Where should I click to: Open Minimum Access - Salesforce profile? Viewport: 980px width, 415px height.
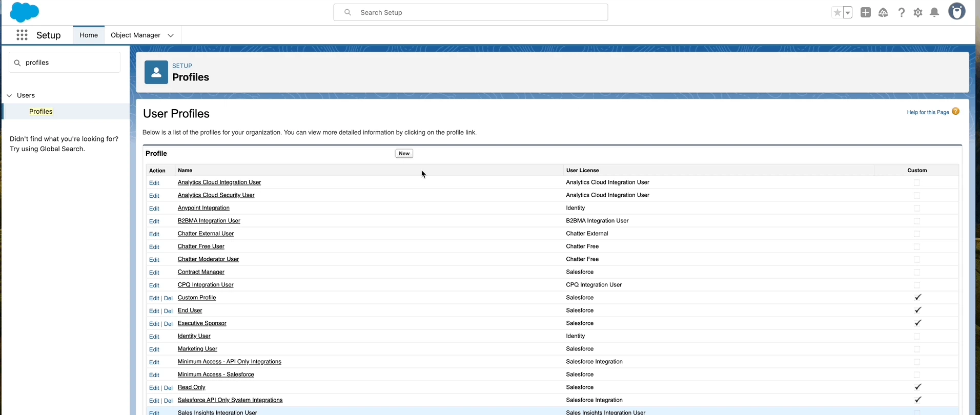[216, 375]
